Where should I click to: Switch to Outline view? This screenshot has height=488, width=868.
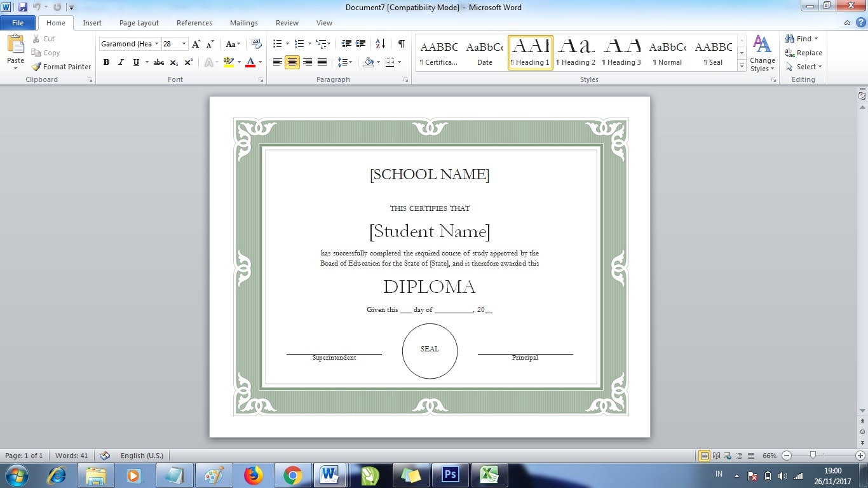coord(740,456)
